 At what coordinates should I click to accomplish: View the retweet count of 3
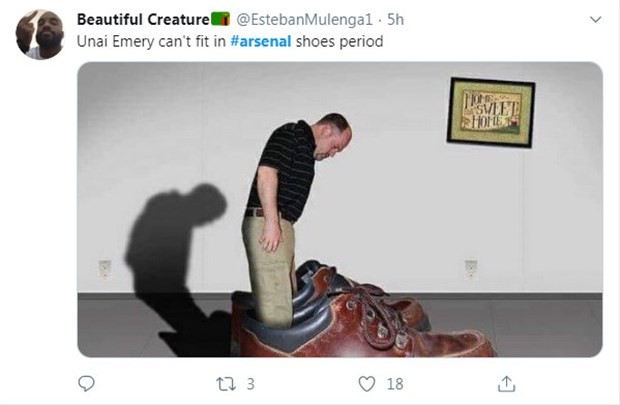tap(250, 383)
